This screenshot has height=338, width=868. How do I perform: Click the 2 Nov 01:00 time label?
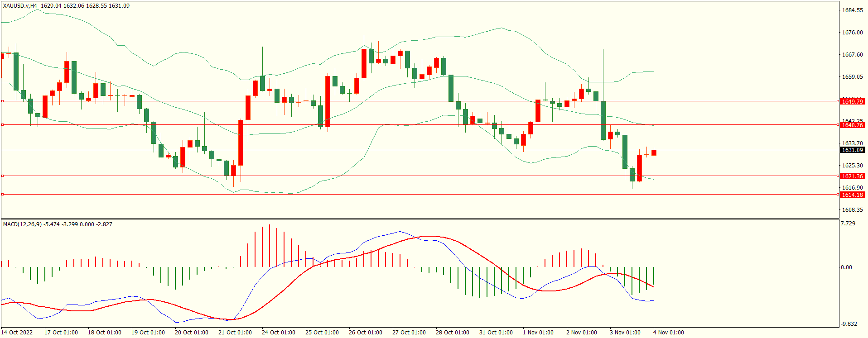pos(582,332)
